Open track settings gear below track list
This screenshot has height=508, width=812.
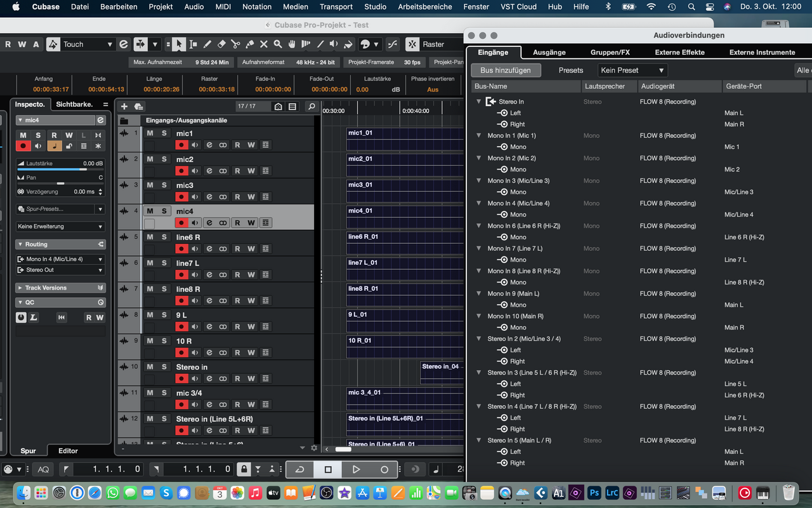313,448
